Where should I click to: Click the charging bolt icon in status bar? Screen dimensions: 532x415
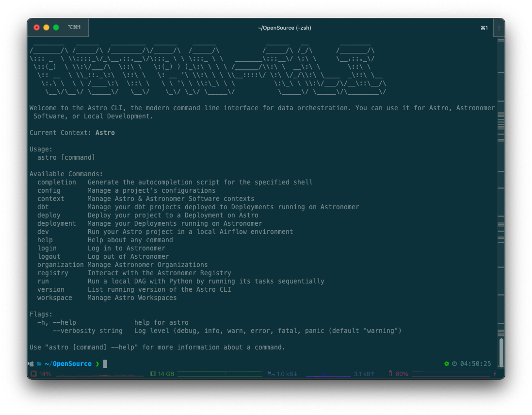pos(495,374)
